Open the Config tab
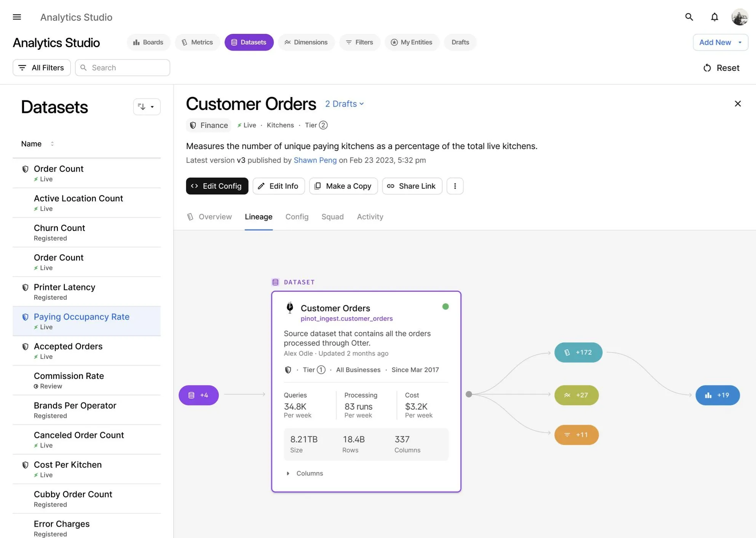Screen dimensions: 756x538 pyautogui.click(x=297, y=217)
